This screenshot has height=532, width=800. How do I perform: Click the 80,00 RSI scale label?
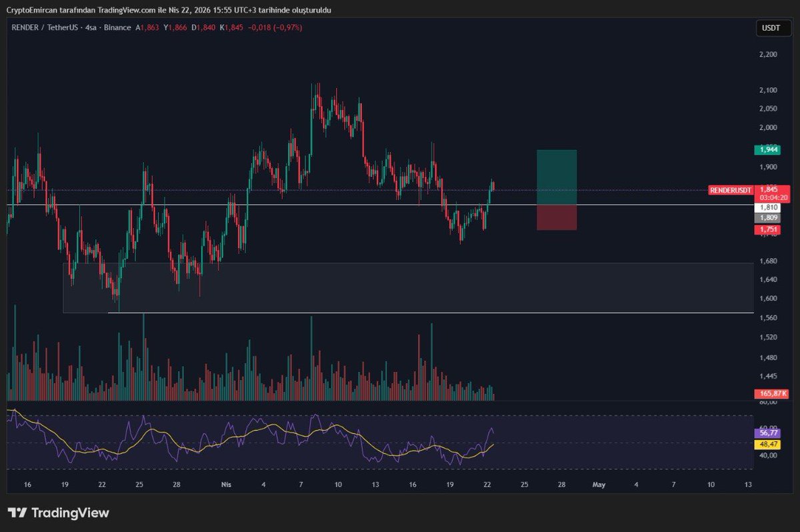click(767, 403)
